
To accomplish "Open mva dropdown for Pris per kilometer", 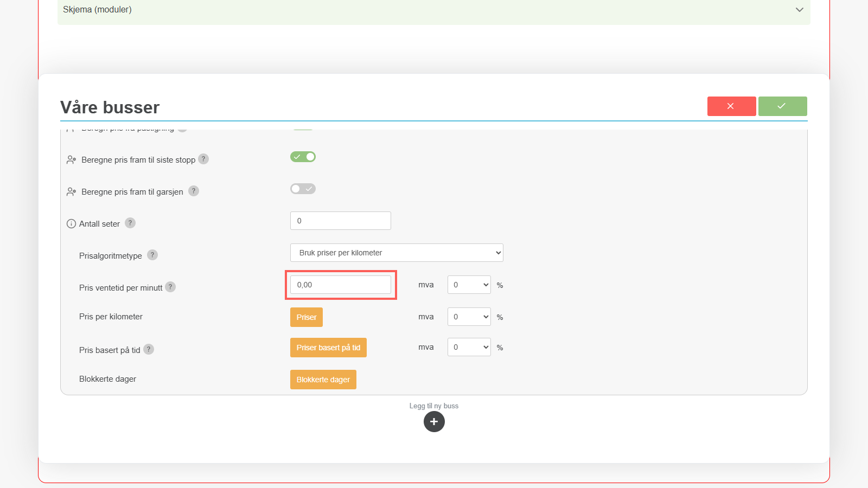I will pos(469,317).
